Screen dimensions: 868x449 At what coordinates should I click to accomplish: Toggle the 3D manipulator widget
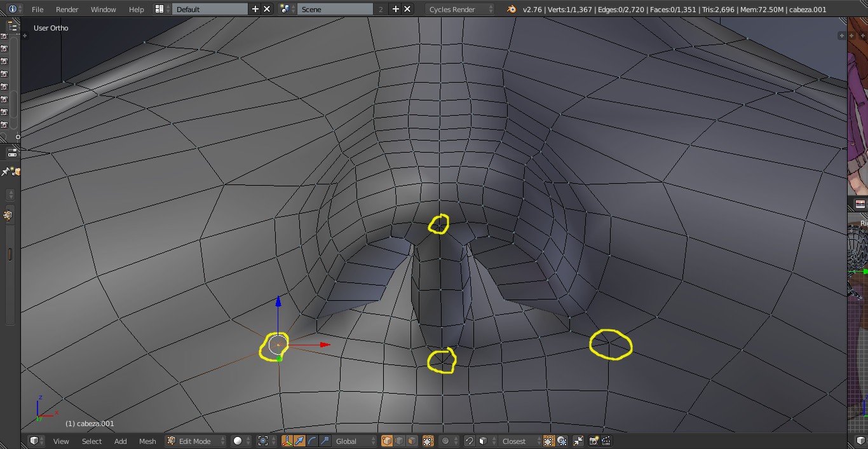[287, 441]
